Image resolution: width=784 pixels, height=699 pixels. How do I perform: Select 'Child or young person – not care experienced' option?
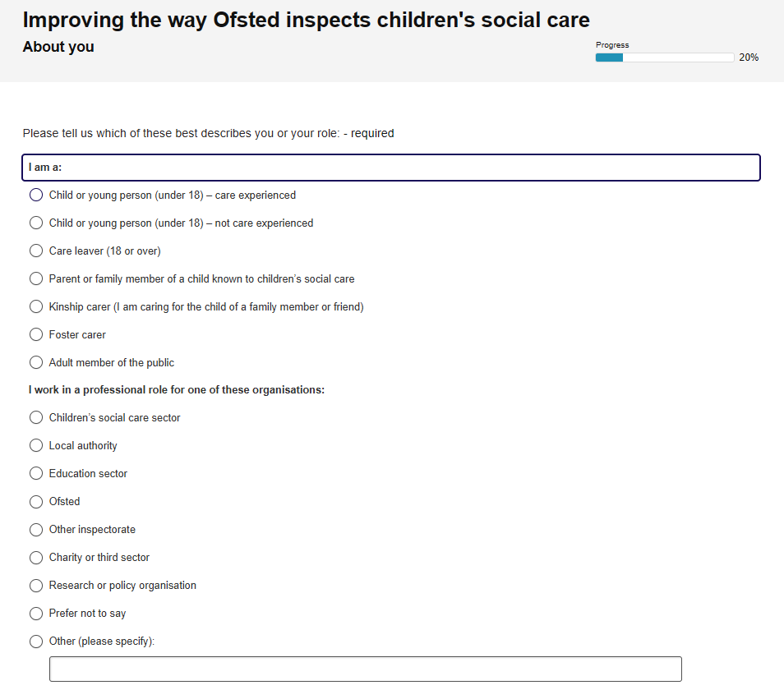point(36,223)
